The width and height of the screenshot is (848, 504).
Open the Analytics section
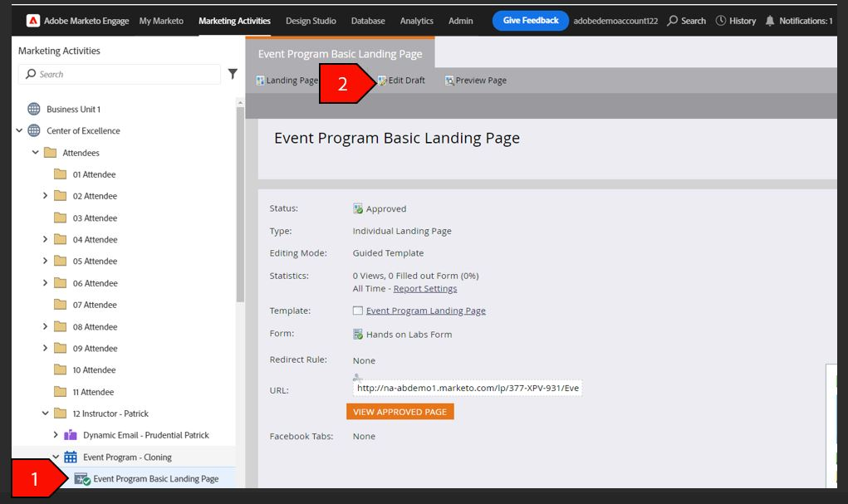416,21
